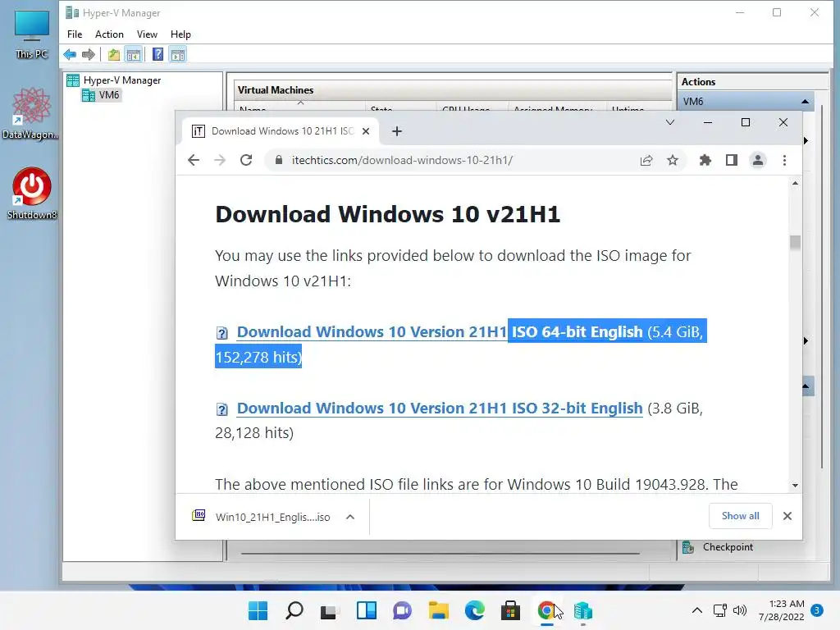Screen dimensions: 840x630
Task: Open DataWagon desktop shortcut
Action: pos(30,113)
